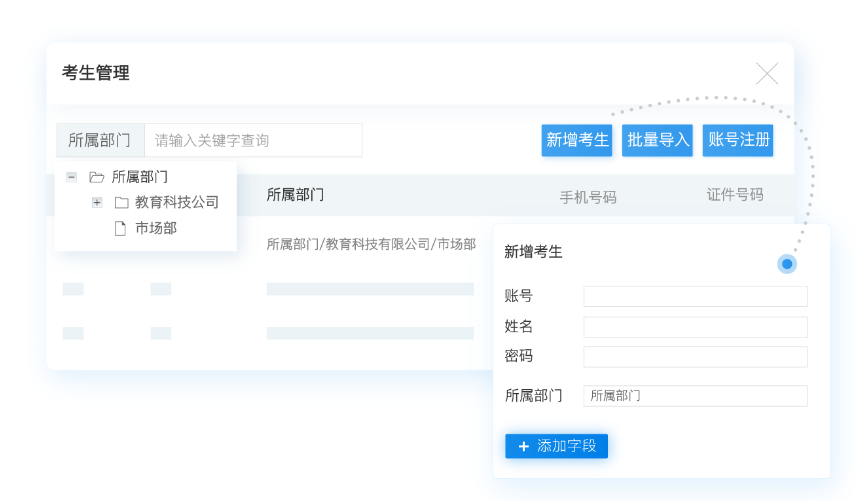Open the 所属部门 field in the form

(x=695, y=396)
